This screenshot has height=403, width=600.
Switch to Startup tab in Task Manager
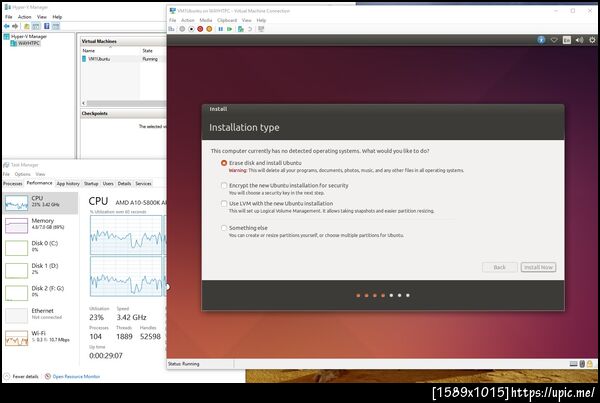tap(91, 184)
